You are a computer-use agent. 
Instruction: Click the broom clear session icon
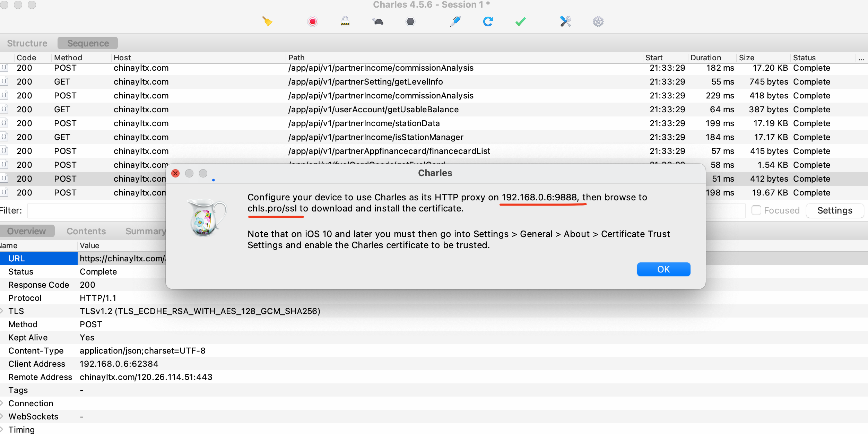(267, 21)
